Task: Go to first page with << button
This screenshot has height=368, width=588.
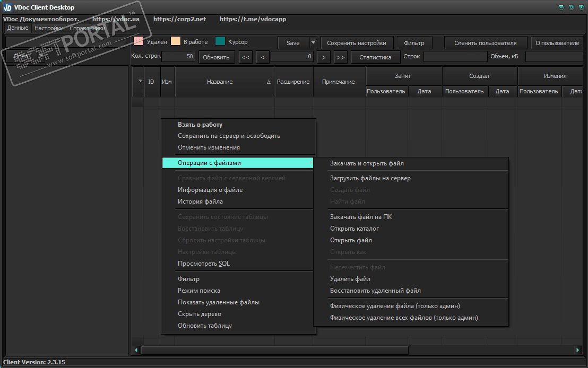Action: [245, 57]
